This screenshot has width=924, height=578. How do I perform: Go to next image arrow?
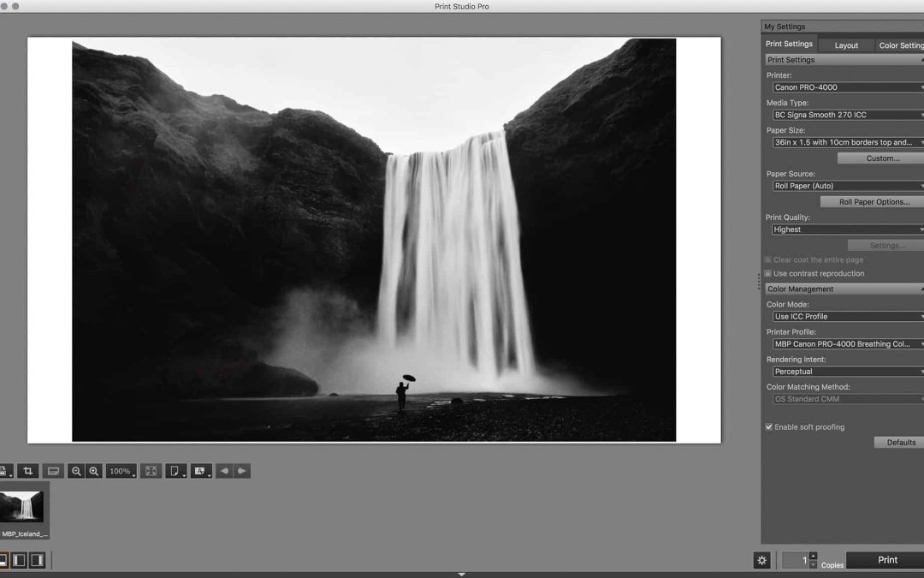(x=242, y=471)
